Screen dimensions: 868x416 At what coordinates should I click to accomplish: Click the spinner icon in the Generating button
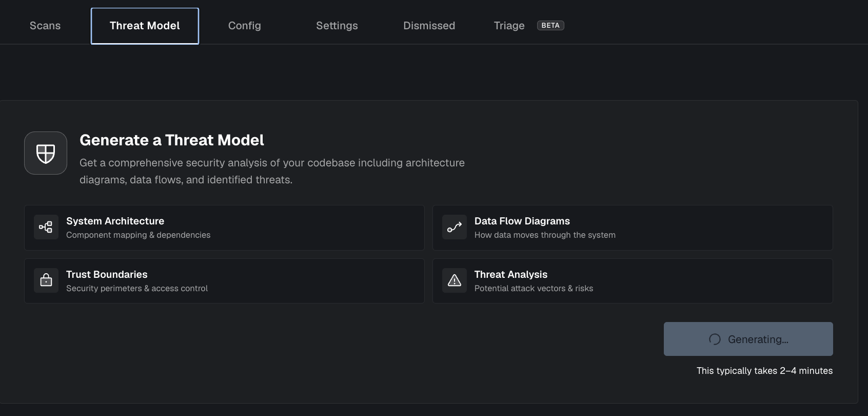pyautogui.click(x=715, y=339)
